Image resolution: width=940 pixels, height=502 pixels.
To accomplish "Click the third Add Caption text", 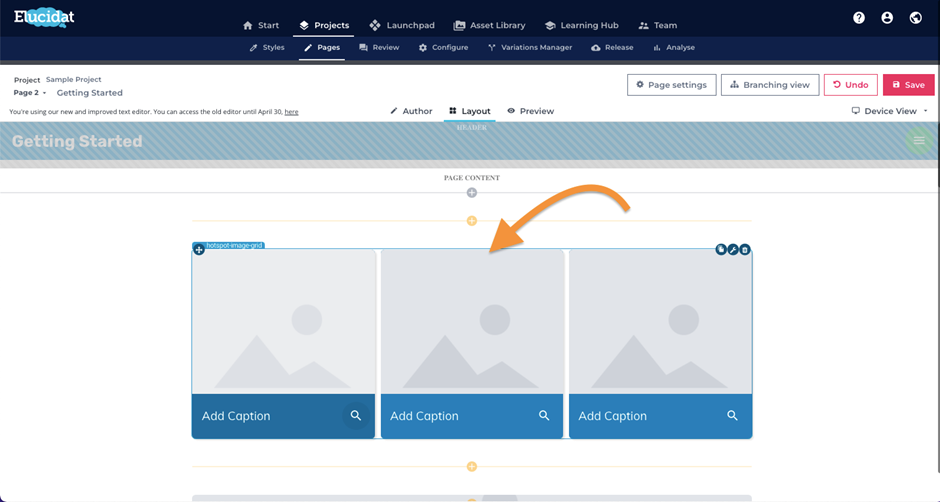I will coord(613,416).
